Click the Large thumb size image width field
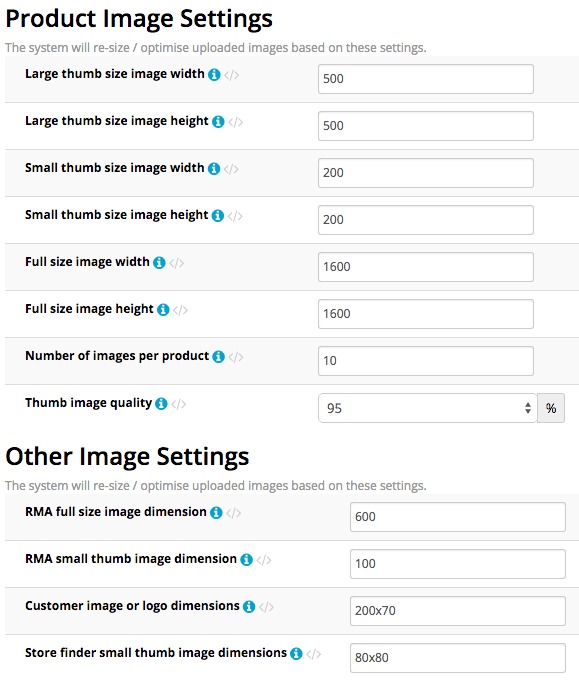The image size is (579, 687). point(426,79)
